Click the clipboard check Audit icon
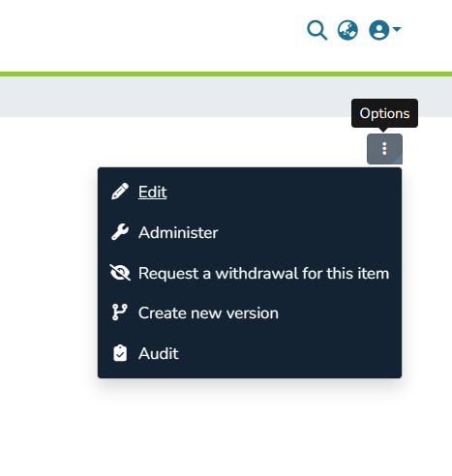 (x=120, y=353)
